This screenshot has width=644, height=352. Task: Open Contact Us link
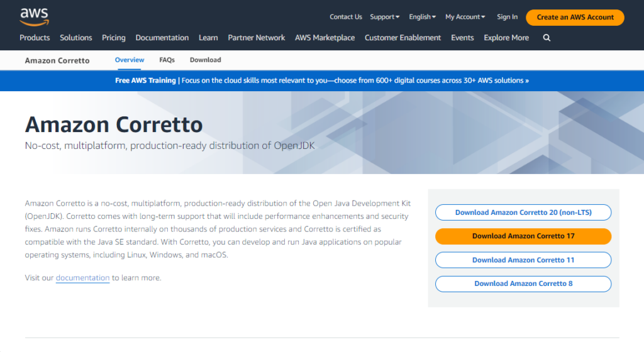pos(346,17)
